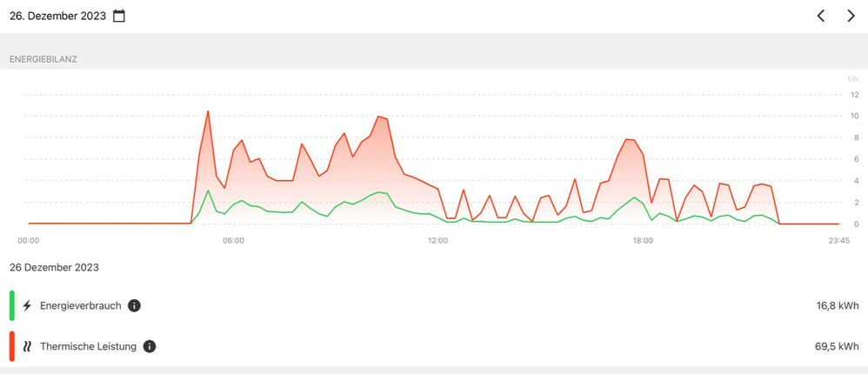Click the date text 26. Dezember 2023
The width and height of the screenshot is (868, 374).
[x=57, y=16]
